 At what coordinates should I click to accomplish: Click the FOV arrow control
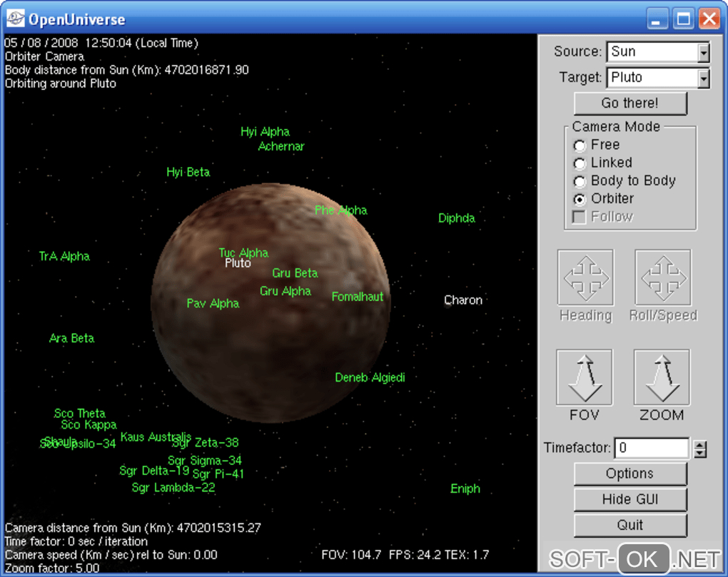click(x=584, y=378)
